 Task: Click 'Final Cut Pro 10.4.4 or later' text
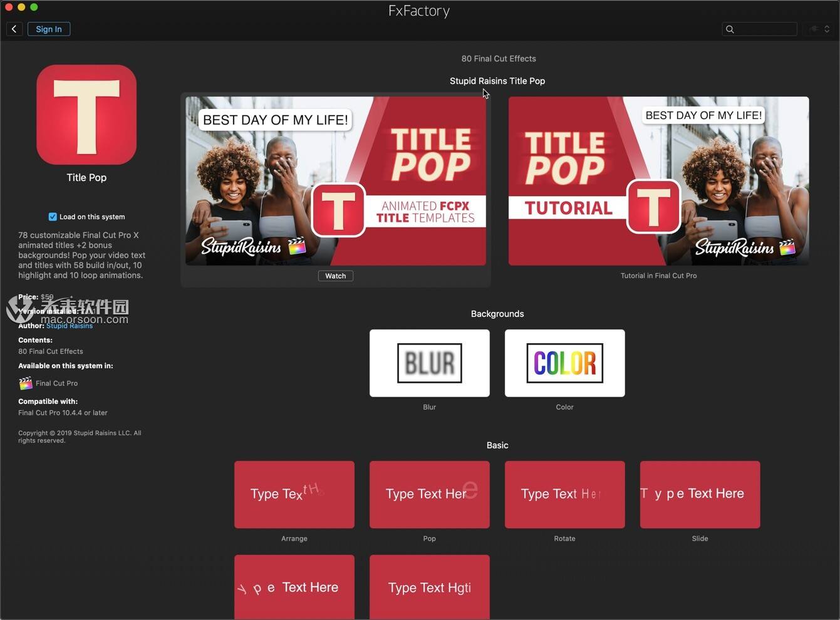coord(63,413)
